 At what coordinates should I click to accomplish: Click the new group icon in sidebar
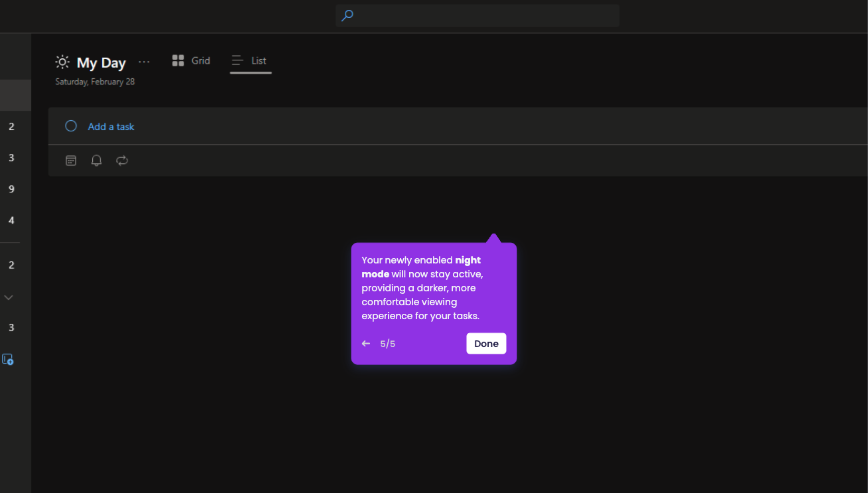coord(8,360)
